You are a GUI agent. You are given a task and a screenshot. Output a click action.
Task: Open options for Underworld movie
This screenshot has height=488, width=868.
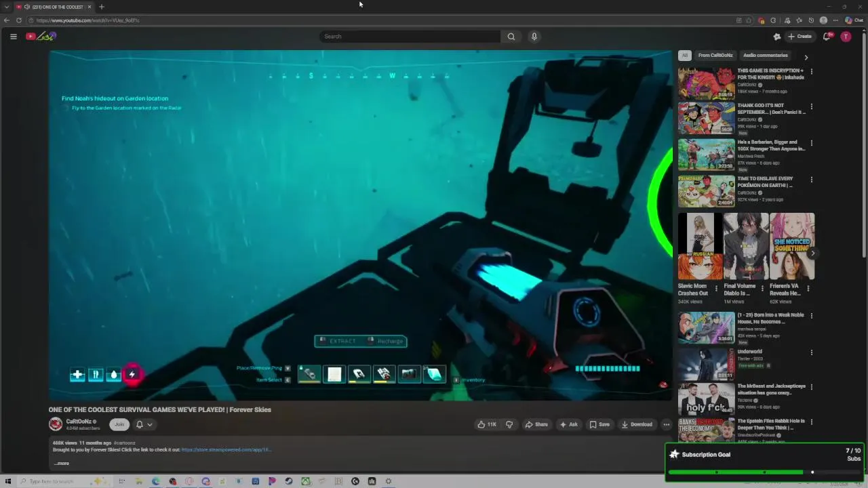811,352
